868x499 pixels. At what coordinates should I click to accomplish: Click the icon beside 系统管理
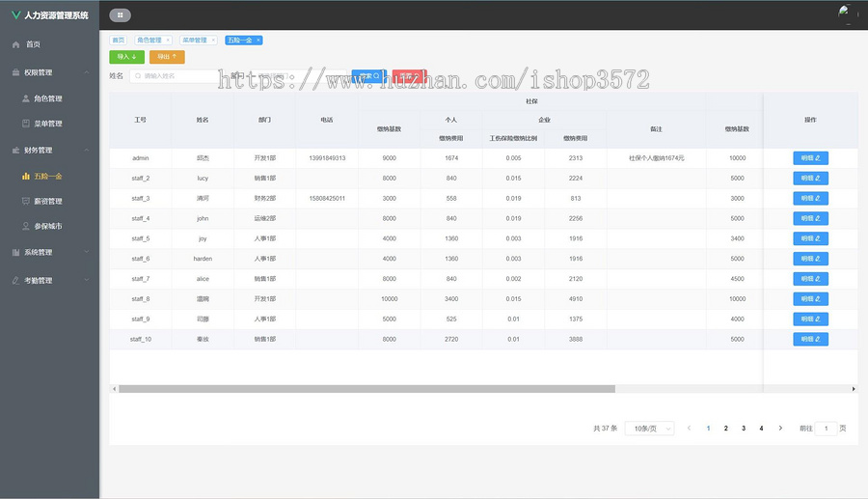(16, 252)
